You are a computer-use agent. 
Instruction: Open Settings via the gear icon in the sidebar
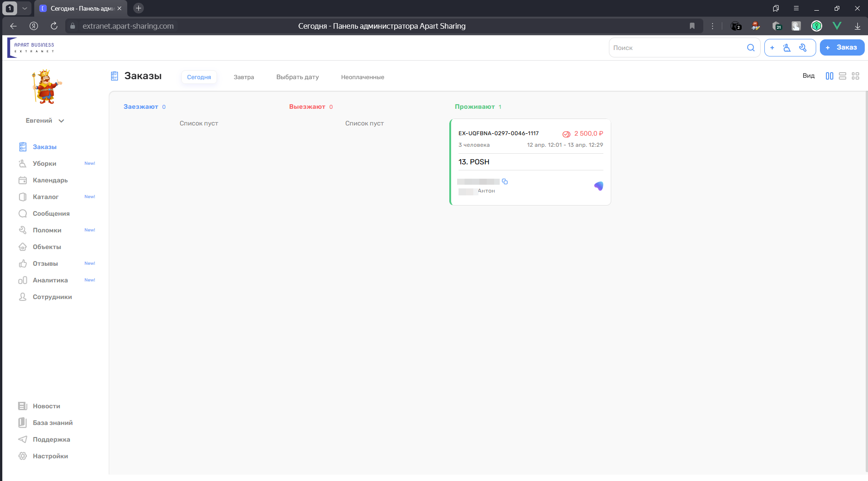coord(23,456)
